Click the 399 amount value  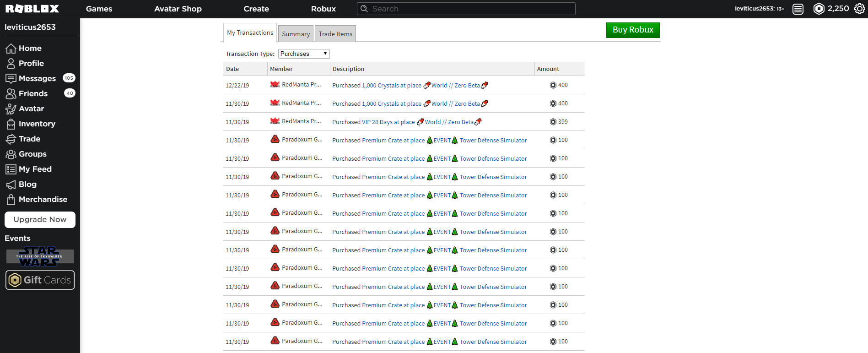point(563,122)
